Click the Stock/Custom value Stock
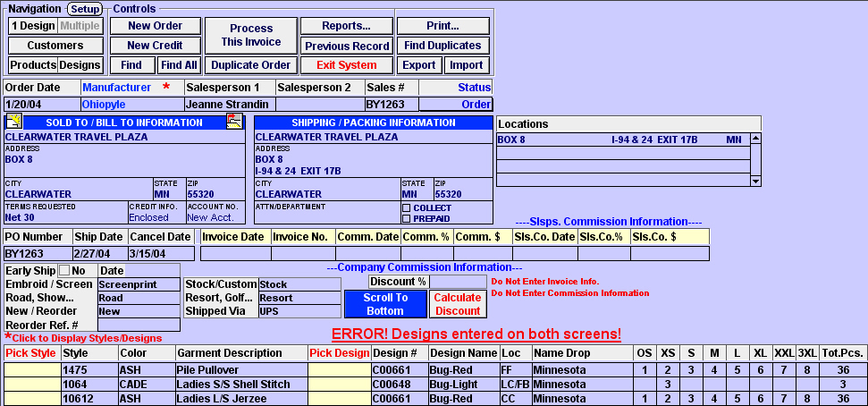The height and width of the screenshot is (406, 868). 299,284
